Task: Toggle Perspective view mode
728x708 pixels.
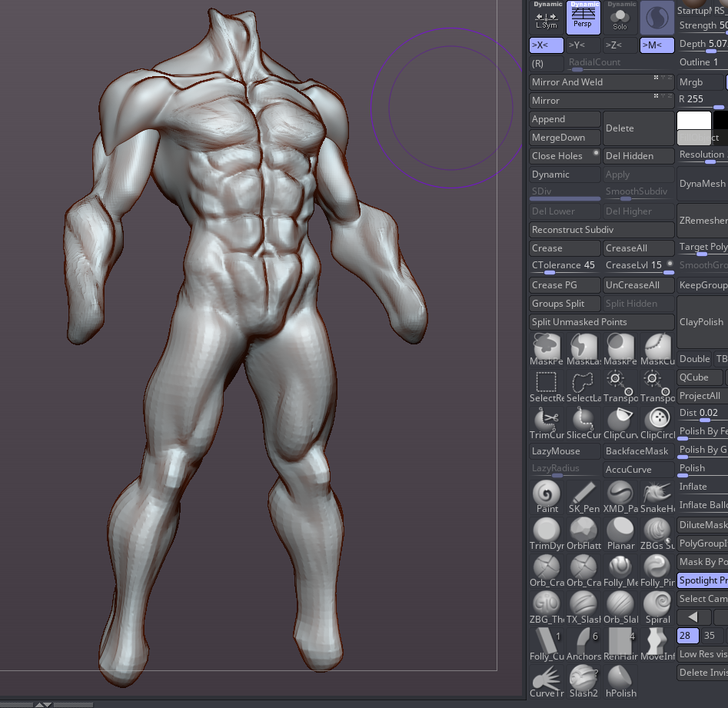Action: 583,17
